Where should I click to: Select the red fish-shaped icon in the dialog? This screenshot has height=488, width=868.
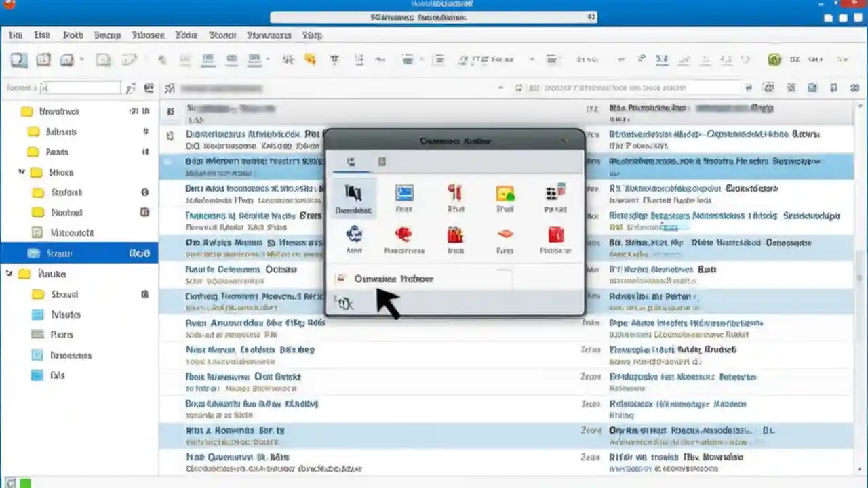(404, 235)
